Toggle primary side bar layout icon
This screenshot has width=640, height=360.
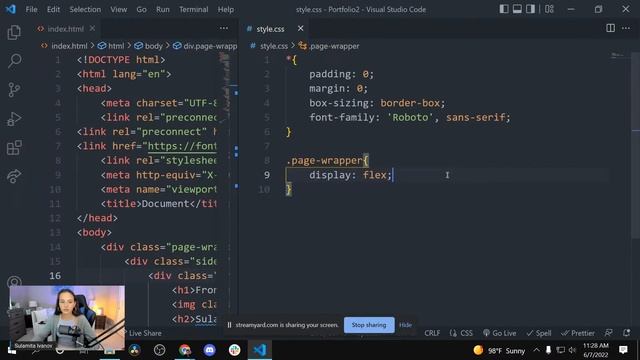point(504,9)
